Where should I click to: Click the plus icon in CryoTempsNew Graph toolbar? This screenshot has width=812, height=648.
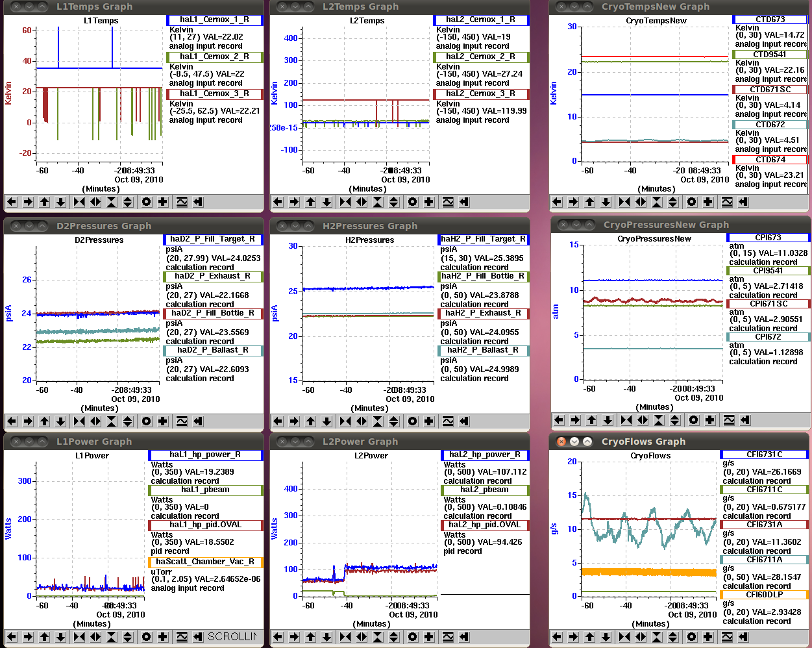(x=708, y=202)
